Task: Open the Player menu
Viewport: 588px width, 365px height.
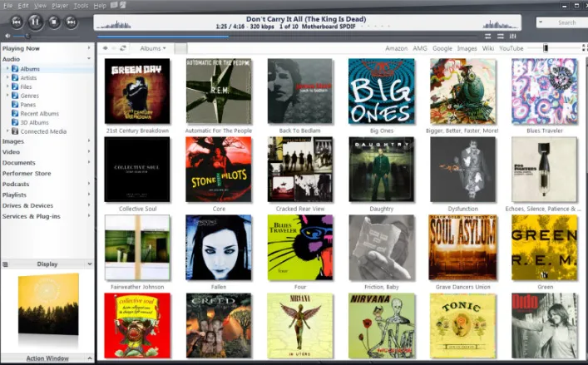Action: tap(60, 6)
